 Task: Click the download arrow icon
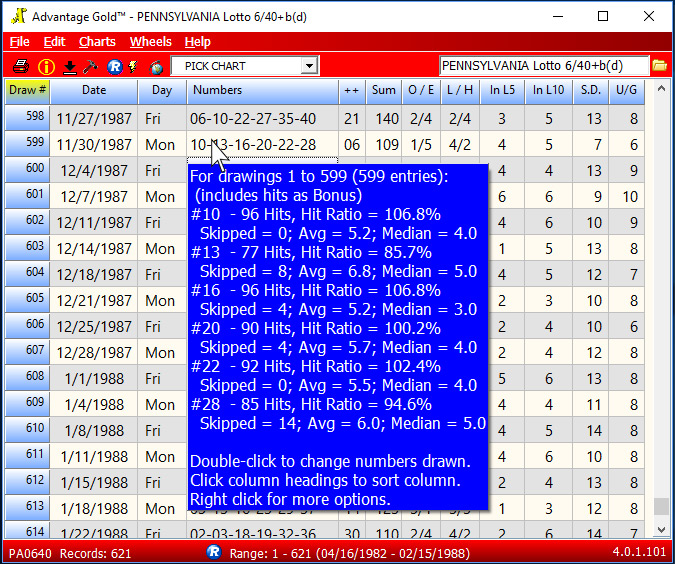pyautogui.click(x=69, y=67)
